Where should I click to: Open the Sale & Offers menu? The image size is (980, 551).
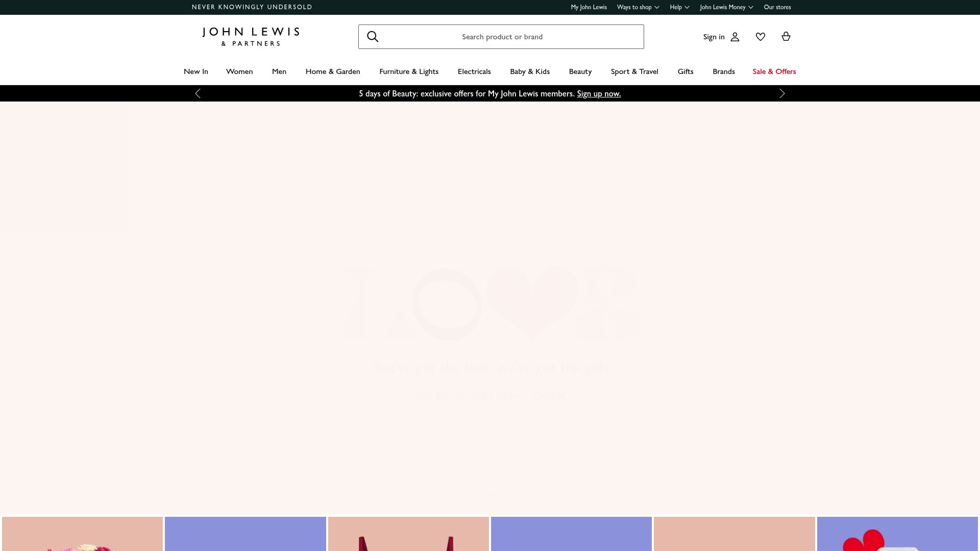coord(774,71)
